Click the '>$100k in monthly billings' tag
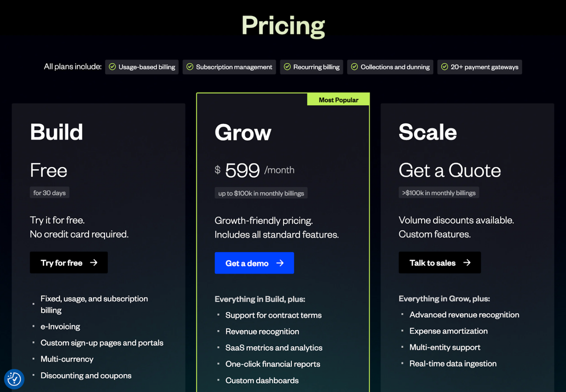Screen dimensions: 566x392 click(439, 192)
